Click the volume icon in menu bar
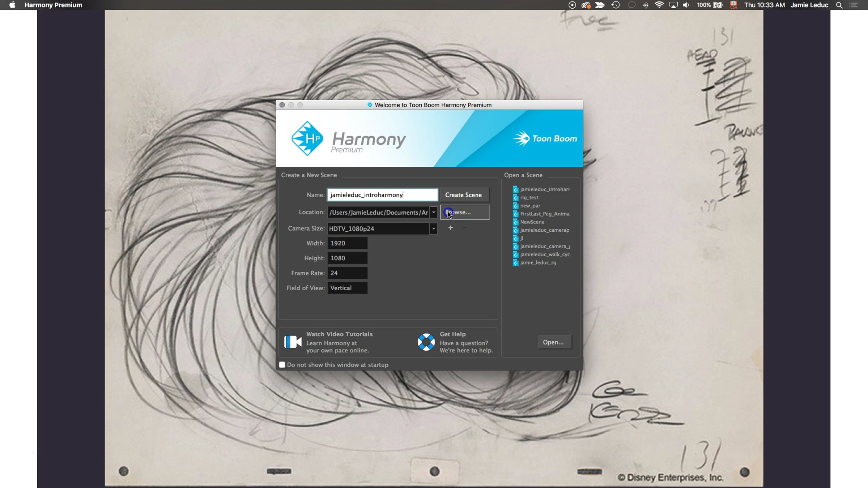This screenshot has width=868, height=488. click(686, 5)
